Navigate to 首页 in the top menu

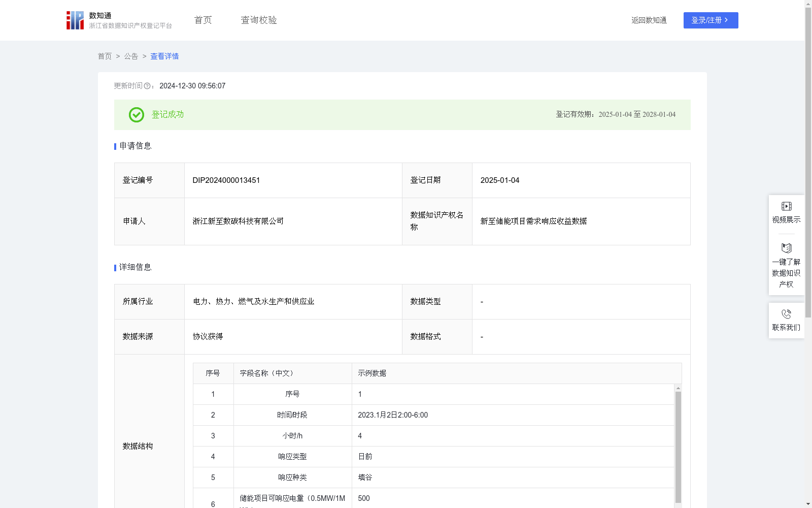coord(202,20)
